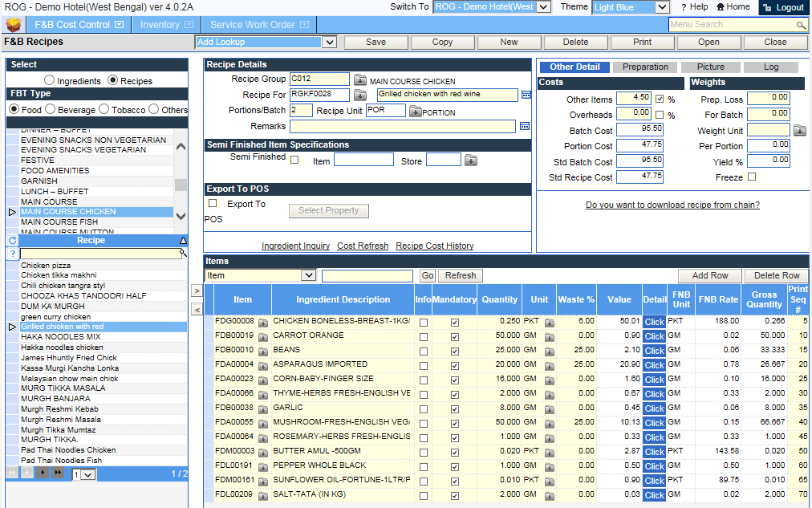Switch to the Preparation tab
This screenshot has width=812, height=508.
click(645, 67)
